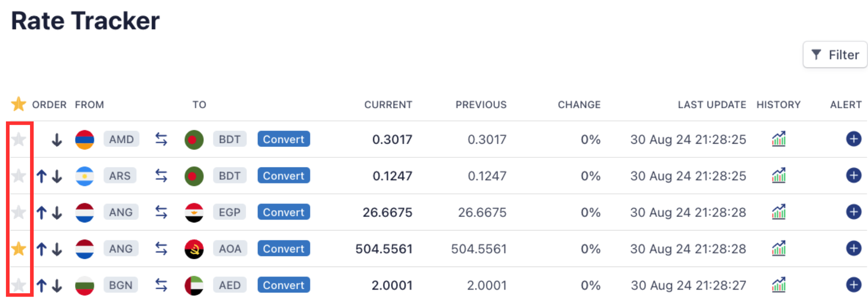Unfavorite the ANG to AOA pair
The height and width of the screenshot is (307, 868).
(19, 249)
